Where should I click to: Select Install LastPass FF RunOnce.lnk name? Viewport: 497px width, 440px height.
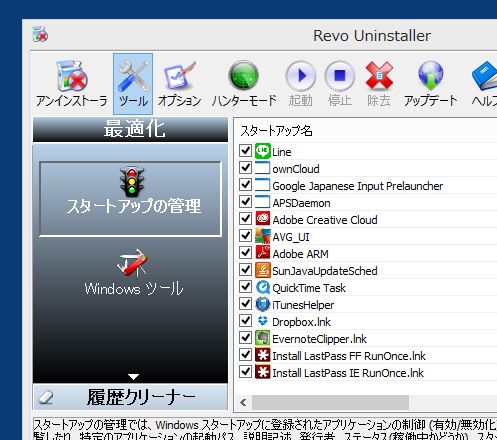[349, 356]
